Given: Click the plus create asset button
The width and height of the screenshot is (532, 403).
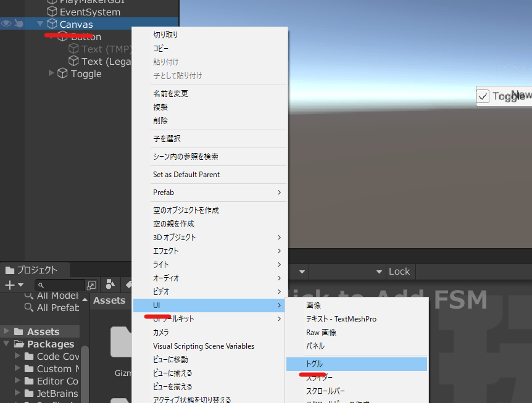Looking at the screenshot, I should [x=9, y=285].
